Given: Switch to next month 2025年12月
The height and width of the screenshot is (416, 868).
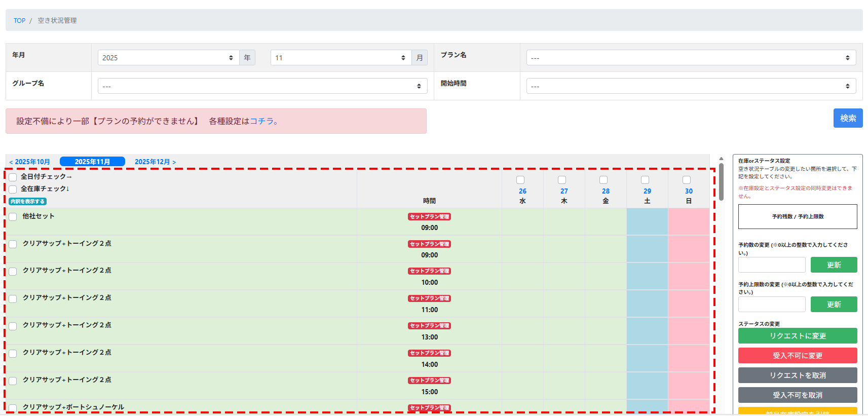Looking at the screenshot, I should tap(155, 162).
